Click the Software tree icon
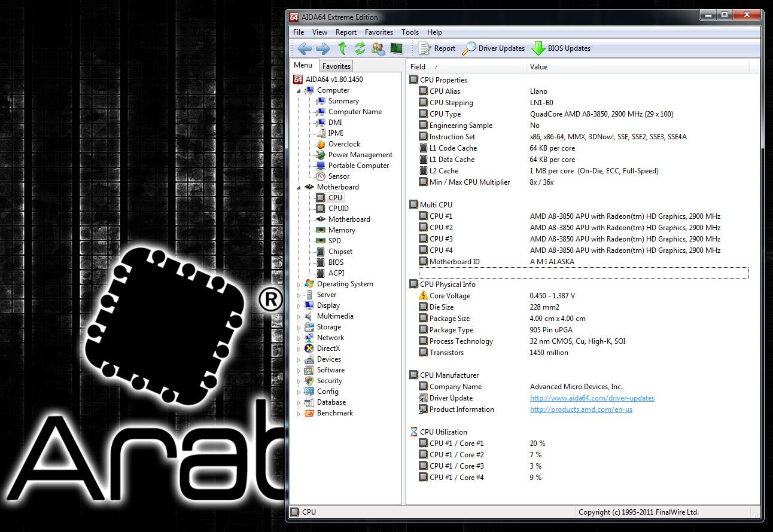This screenshot has height=532, width=773. 309,370
